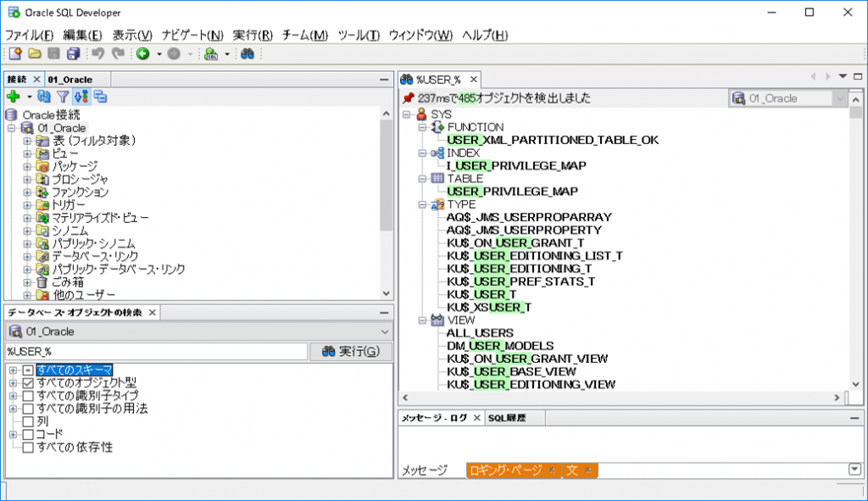The height and width of the screenshot is (501, 868).
Task: Expand the すべてのスキーマ tree node
Action: [13, 370]
